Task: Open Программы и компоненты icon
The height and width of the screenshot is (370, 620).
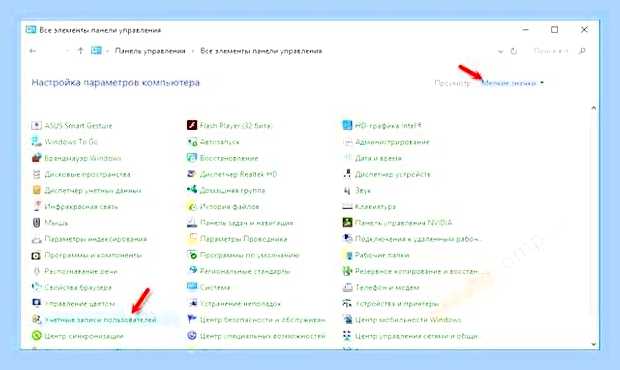Action: [36, 255]
